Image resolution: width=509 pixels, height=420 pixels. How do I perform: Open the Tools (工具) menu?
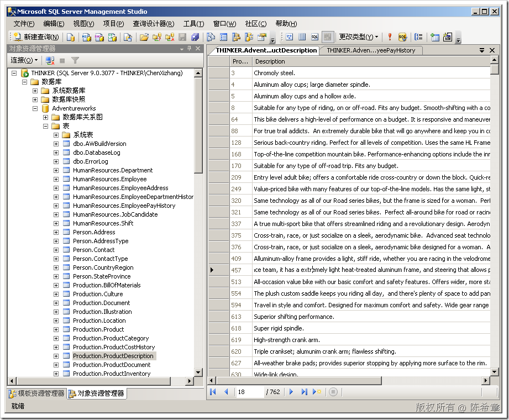point(193,24)
